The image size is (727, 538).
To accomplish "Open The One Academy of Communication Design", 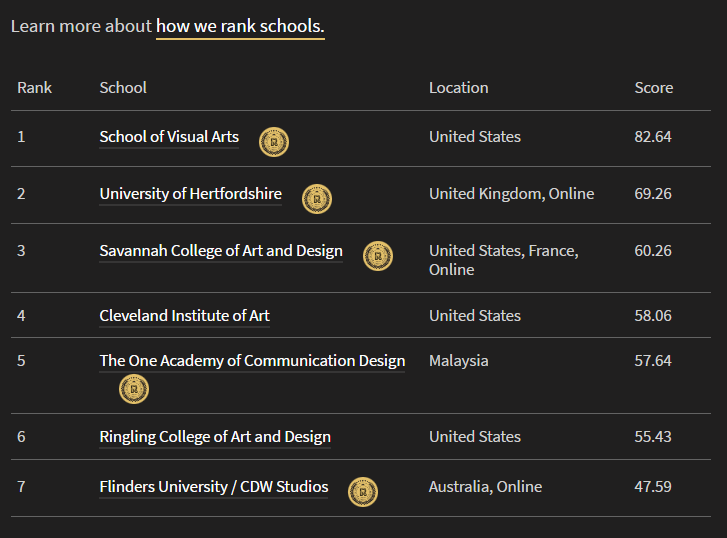I will pos(252,361).
